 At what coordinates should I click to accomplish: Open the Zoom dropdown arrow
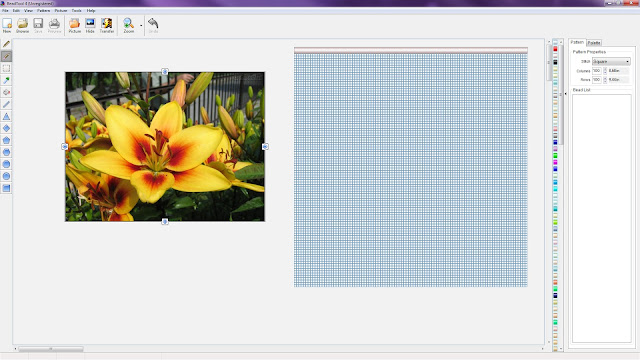(141, 26)
